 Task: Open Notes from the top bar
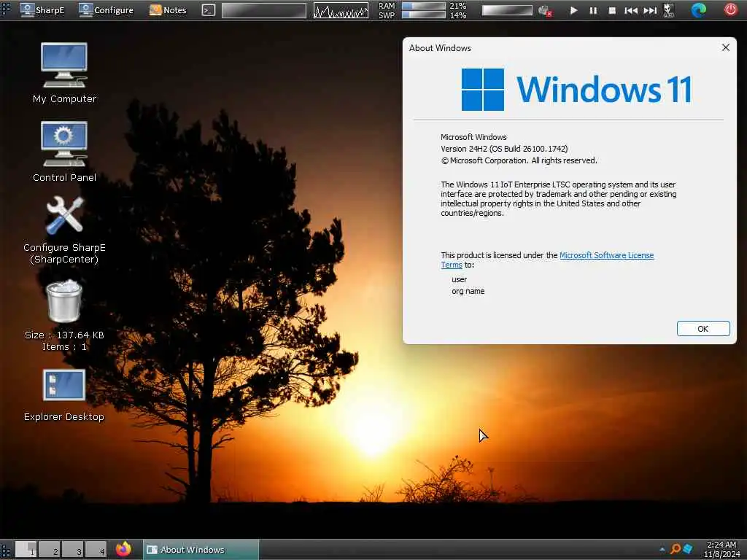pyautogui.click(x=168, y=9)
